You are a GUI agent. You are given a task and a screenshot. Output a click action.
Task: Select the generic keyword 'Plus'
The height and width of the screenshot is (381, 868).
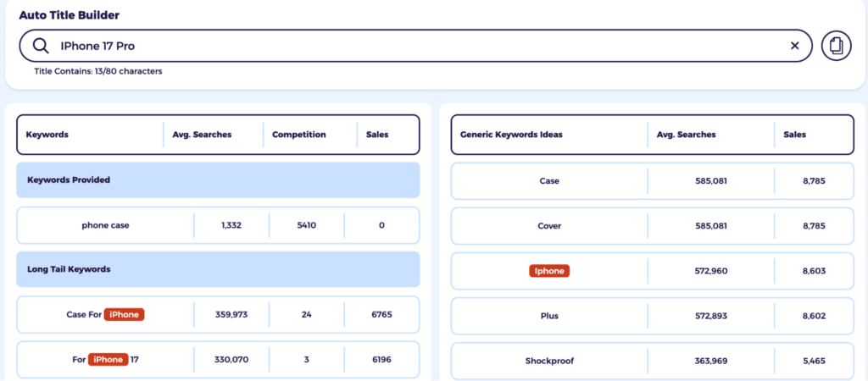[652, 317]
